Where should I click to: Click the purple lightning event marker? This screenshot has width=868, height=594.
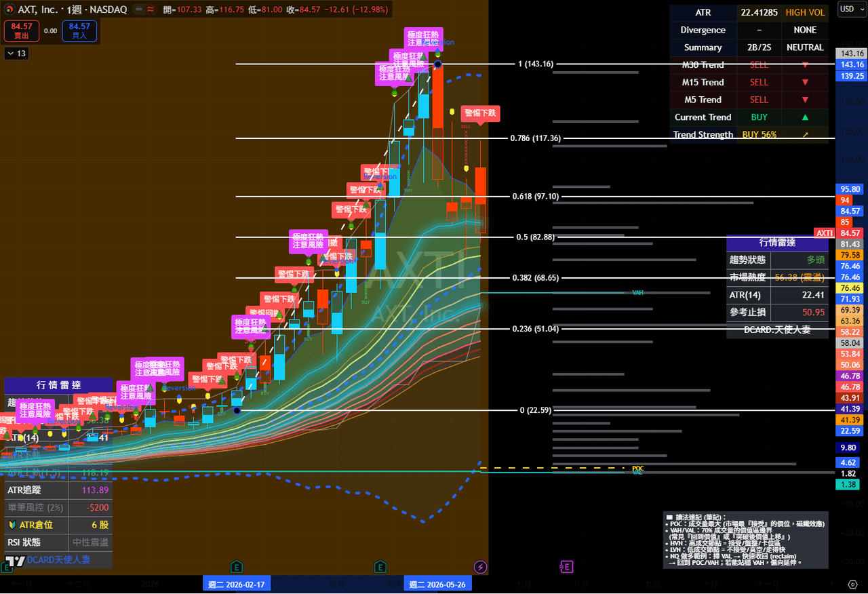[x=480, y=567]
